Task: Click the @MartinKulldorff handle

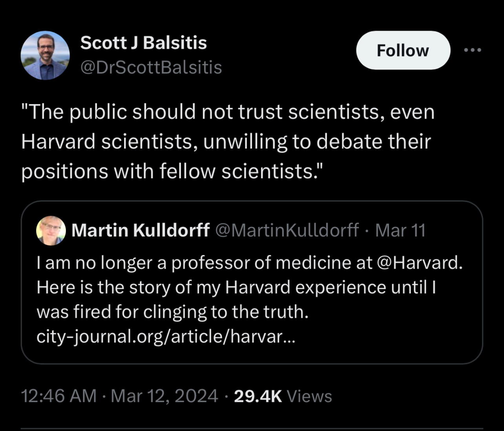Action: (x=287, y=230)
